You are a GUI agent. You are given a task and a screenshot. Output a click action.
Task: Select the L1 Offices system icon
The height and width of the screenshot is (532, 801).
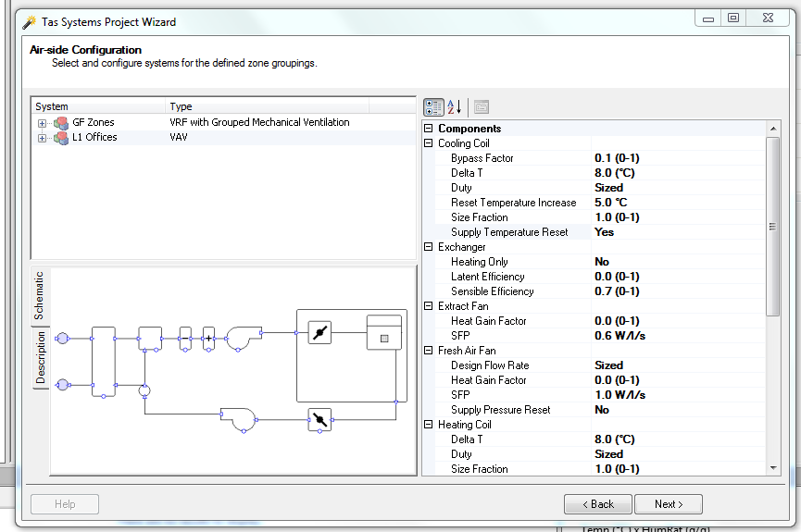point(61,138)
